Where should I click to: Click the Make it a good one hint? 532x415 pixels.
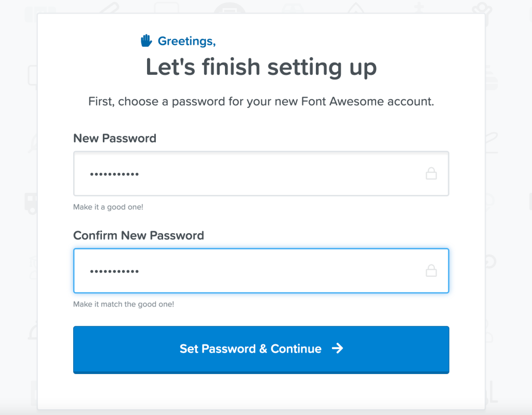tap(108, 207)
